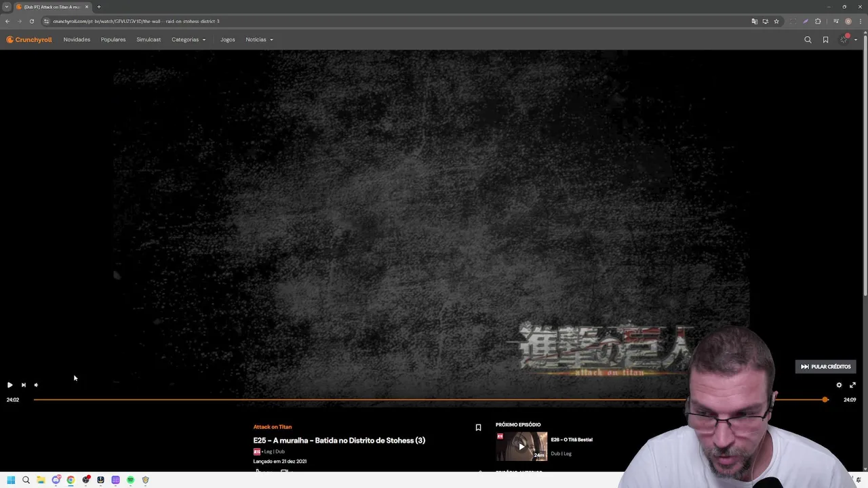The image size is (868, 488).
Task: Bookmark this page with the star icon
Action: [x=776, y=21]
